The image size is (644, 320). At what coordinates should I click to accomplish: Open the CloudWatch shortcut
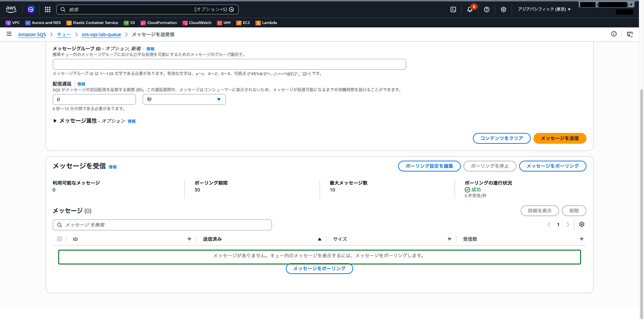click(x=197, y=23)
